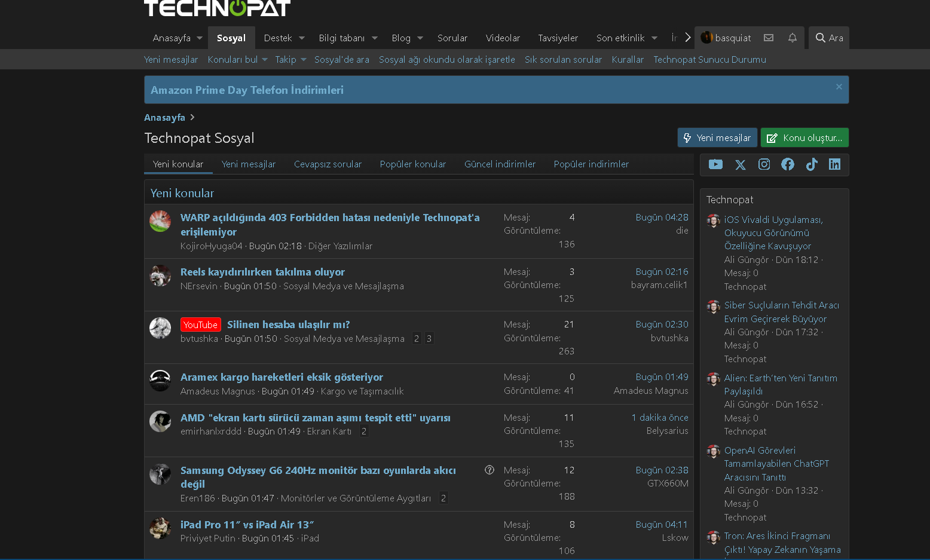Open Sosyal'de ara sub-navigation link
The height and width of the screenshot is (560, 930).
point(342,59)
